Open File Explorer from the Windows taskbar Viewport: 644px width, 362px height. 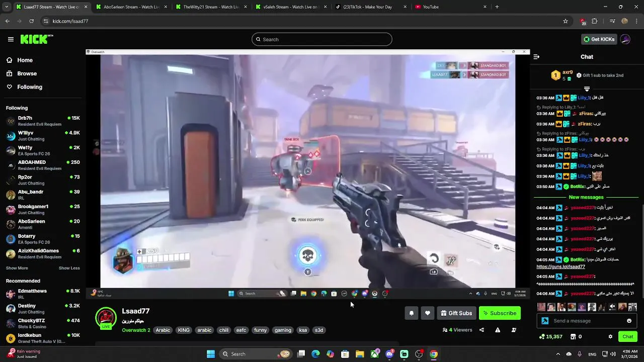pos(360,354)
